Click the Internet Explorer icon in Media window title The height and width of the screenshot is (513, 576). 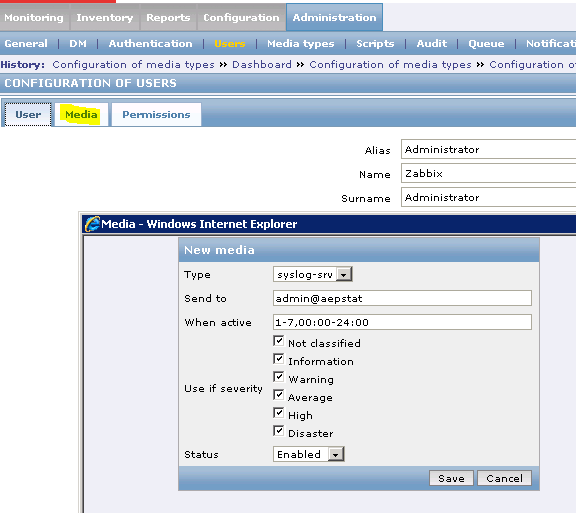[92, 224]
